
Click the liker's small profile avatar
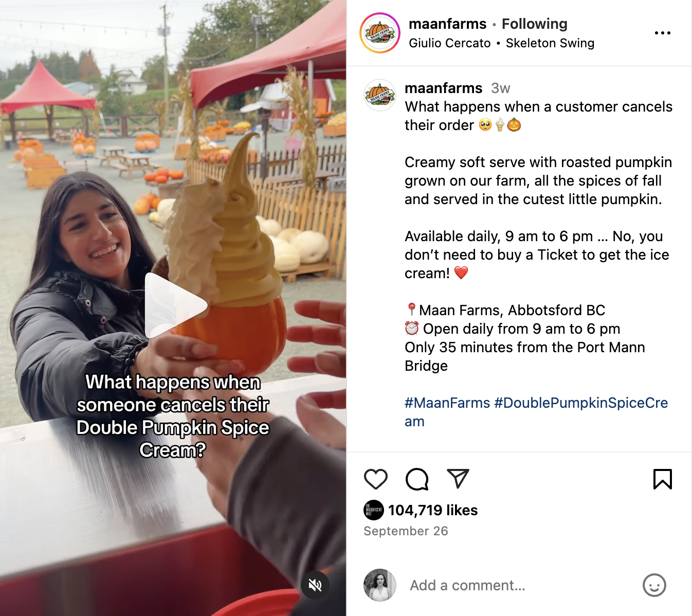[374, 510]
